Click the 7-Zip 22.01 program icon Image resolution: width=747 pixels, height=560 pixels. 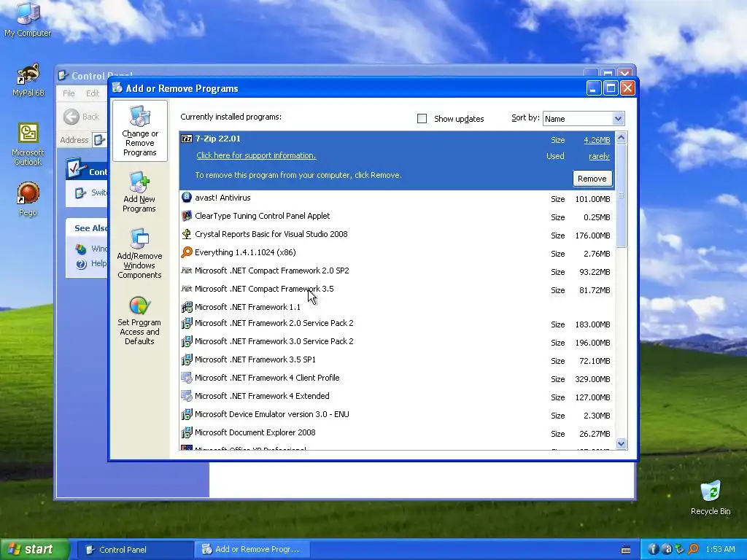(x=187, y=139)
